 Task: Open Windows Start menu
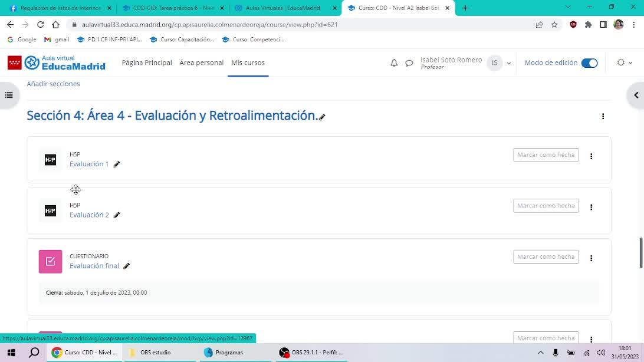coord(12,353)
